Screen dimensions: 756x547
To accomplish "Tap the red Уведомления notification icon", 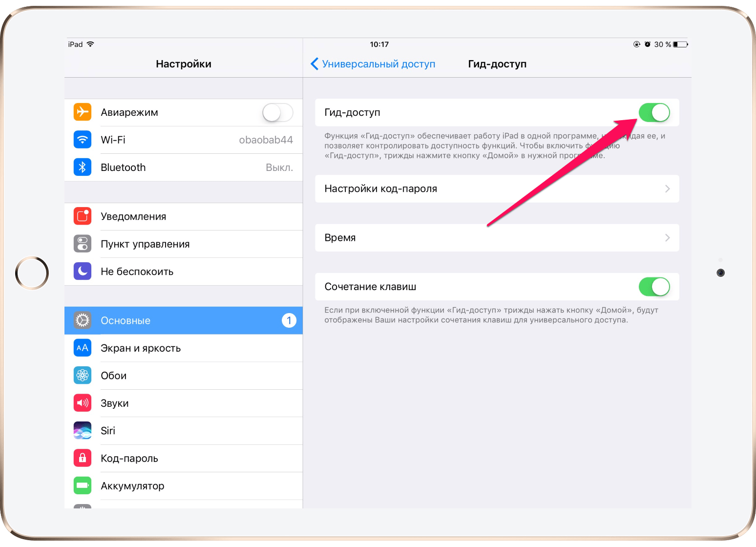I will (83, 216).
